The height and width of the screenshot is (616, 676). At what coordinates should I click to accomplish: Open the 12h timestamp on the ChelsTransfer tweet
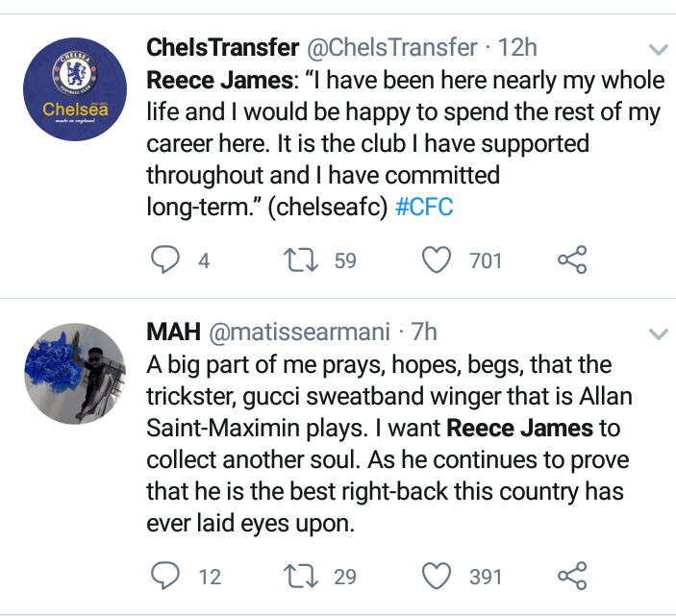(518, 47)
